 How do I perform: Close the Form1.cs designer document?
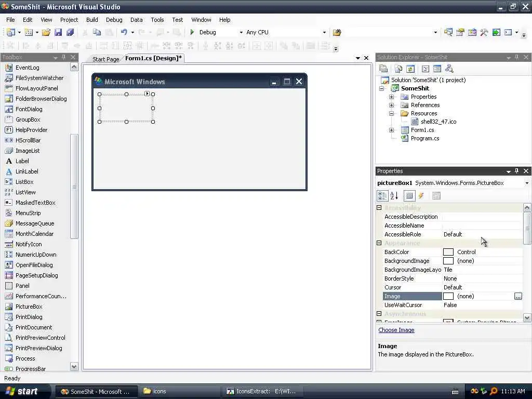click(366, 58)
